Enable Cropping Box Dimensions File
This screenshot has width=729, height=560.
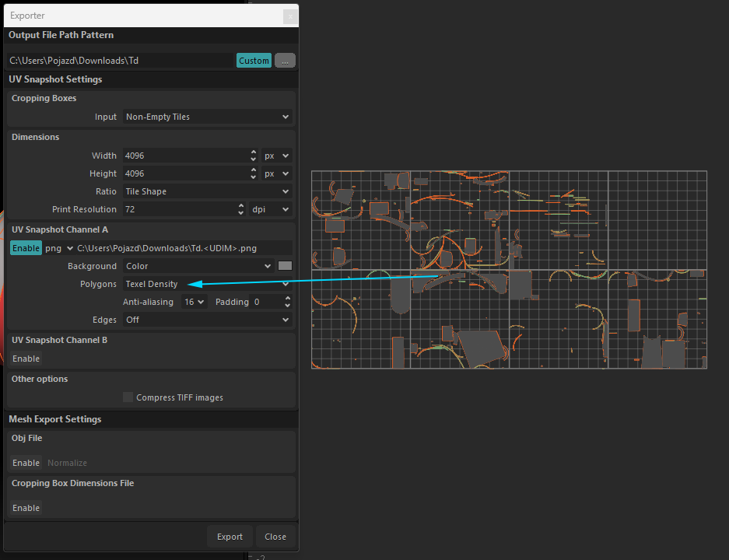tap(26, 508)
